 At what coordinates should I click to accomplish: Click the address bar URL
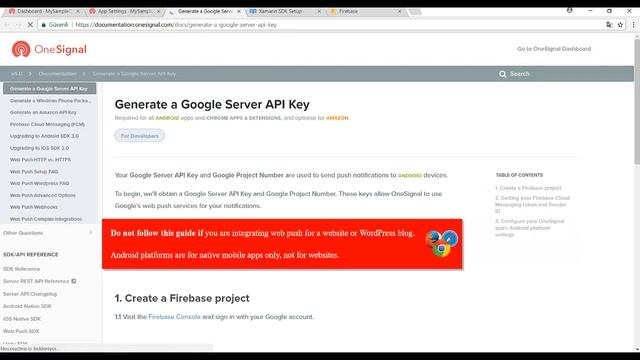click(x=176, y=25)
